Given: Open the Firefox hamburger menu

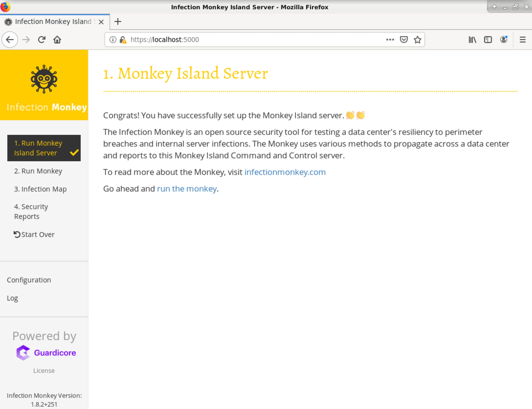Looking at the screenshot, I should coord(522,39).
